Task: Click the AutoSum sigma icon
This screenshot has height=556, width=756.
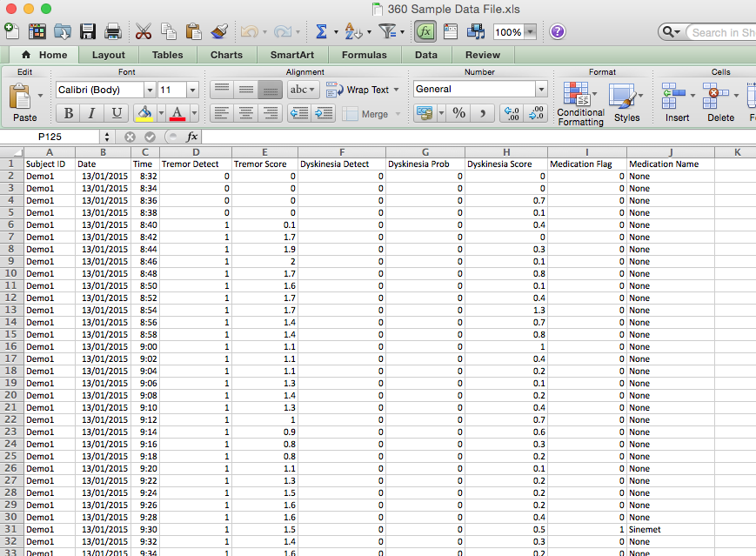Action: click(321, 32)
